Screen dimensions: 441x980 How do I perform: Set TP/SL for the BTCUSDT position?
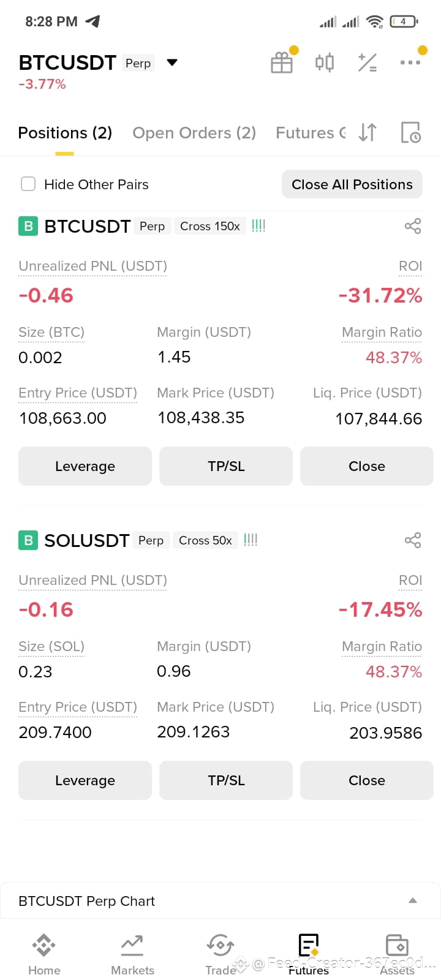pyautogui.click(x=226, y=466)
